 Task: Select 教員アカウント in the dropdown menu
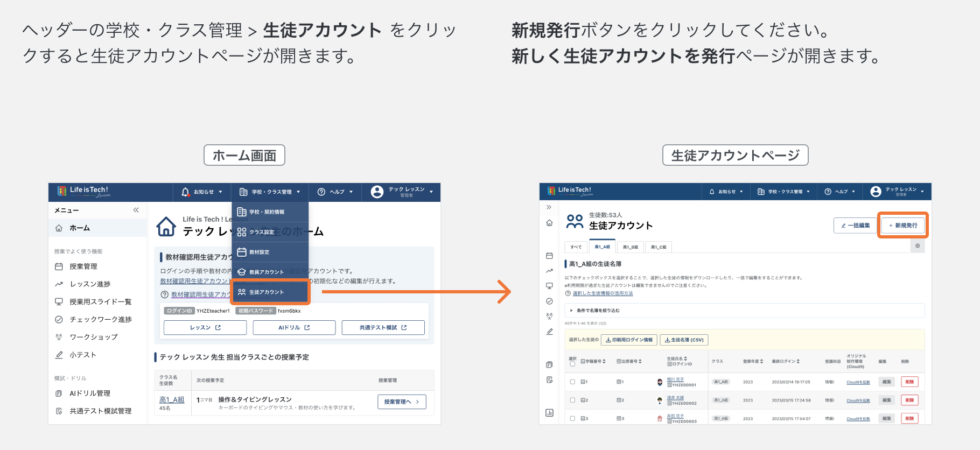pyautogui.click(x=270, y=272)
